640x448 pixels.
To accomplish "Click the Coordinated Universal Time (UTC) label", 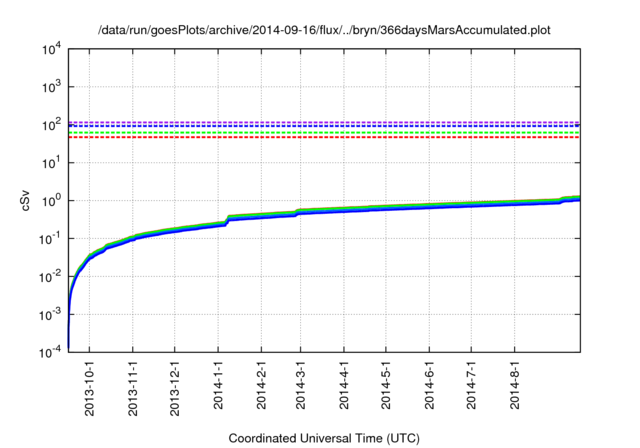I will tap(324, 438).
